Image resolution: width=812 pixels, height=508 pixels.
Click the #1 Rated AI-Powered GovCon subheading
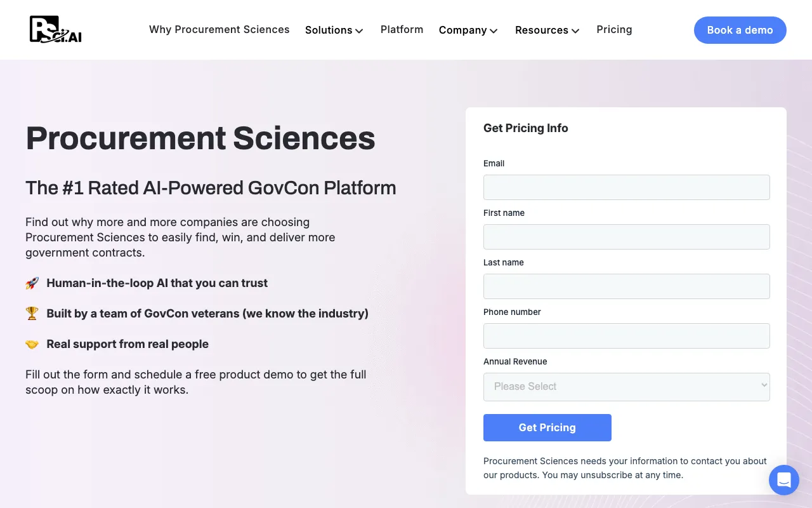tap(211, 188)
